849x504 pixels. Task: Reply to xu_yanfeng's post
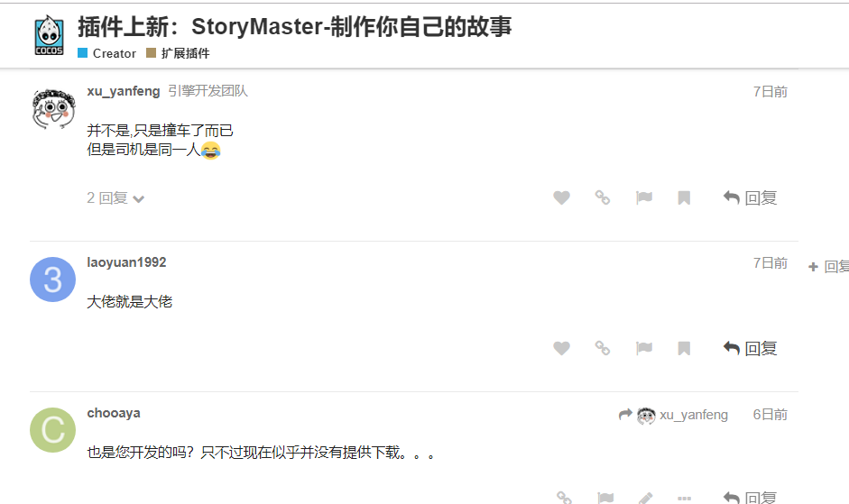(750, 198)
